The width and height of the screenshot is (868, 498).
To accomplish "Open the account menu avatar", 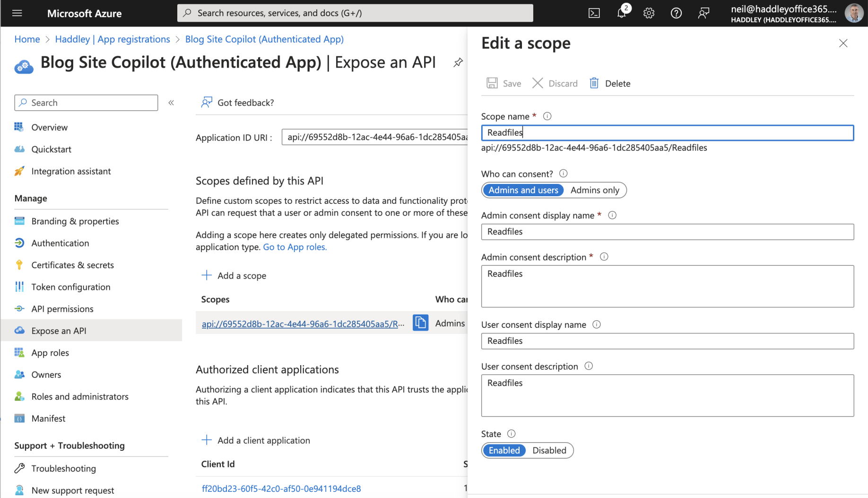I will tap(853, 13).
